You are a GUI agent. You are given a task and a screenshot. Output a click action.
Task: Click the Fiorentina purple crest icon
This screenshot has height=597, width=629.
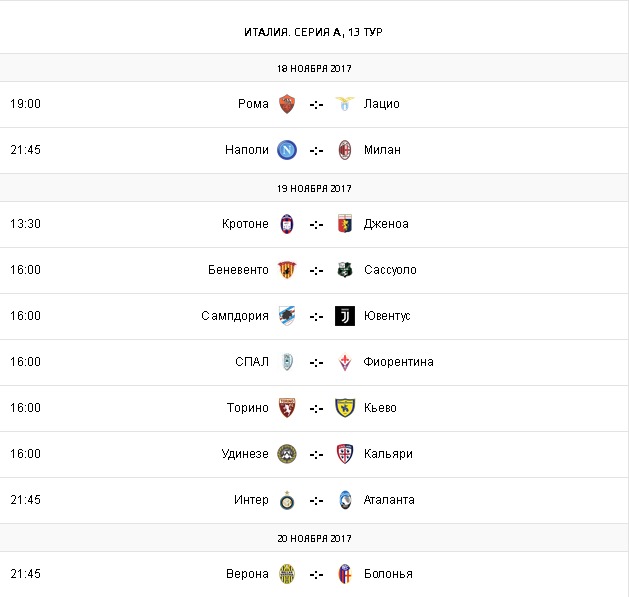click(345, 362)
